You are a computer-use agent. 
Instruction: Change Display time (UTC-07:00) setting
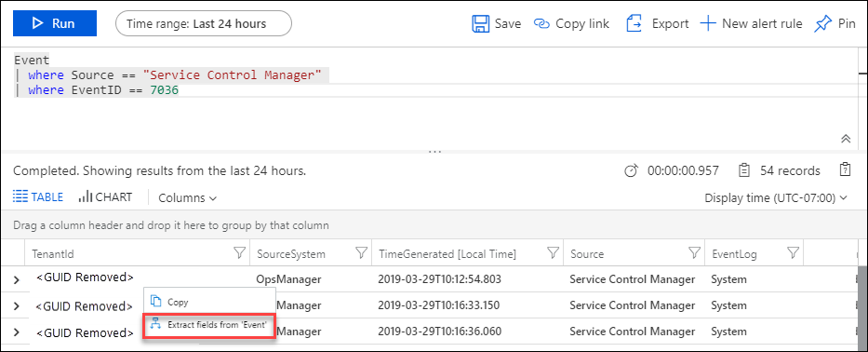click(776, 198)
